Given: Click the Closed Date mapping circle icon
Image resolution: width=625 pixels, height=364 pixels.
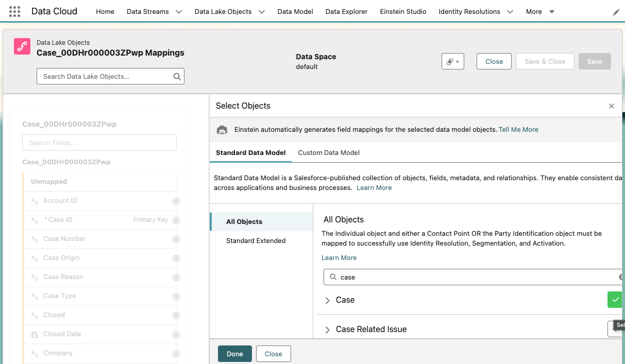Looking at the screenshot, I should [x=176, y=335].
